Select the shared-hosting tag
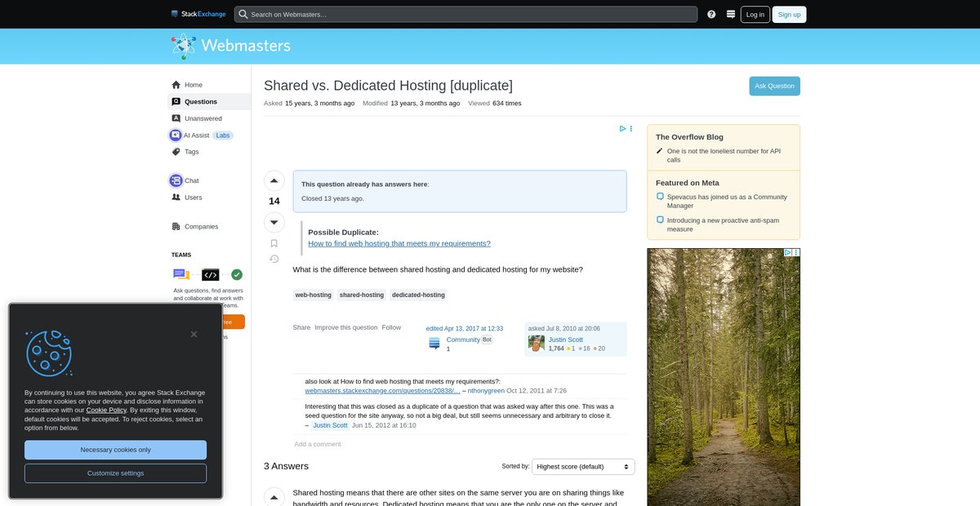Viewport: 980px width, 506px height. click(362, 295)
